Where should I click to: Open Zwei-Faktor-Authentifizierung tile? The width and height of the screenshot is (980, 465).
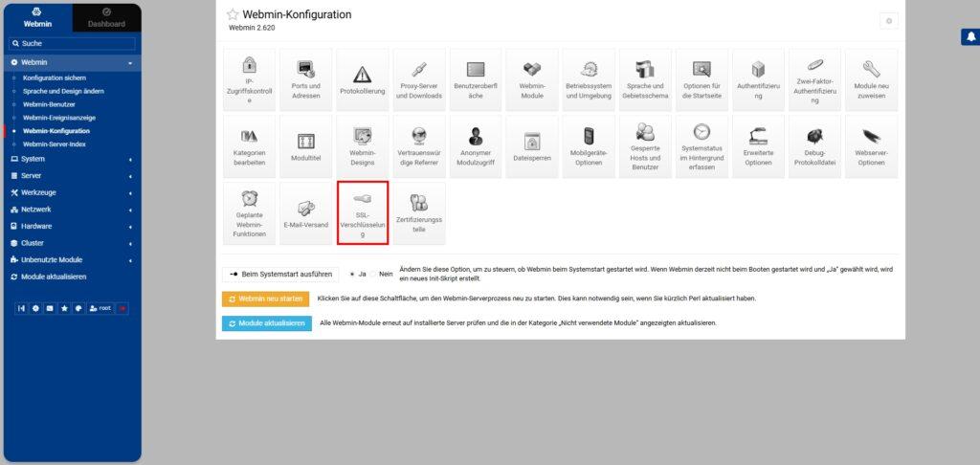point(815,80)
